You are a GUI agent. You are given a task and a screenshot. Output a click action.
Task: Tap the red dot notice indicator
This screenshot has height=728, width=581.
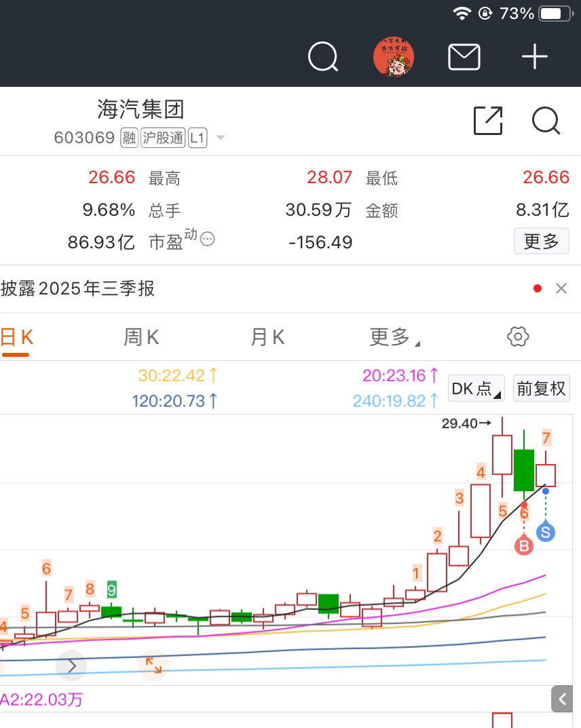538,289
